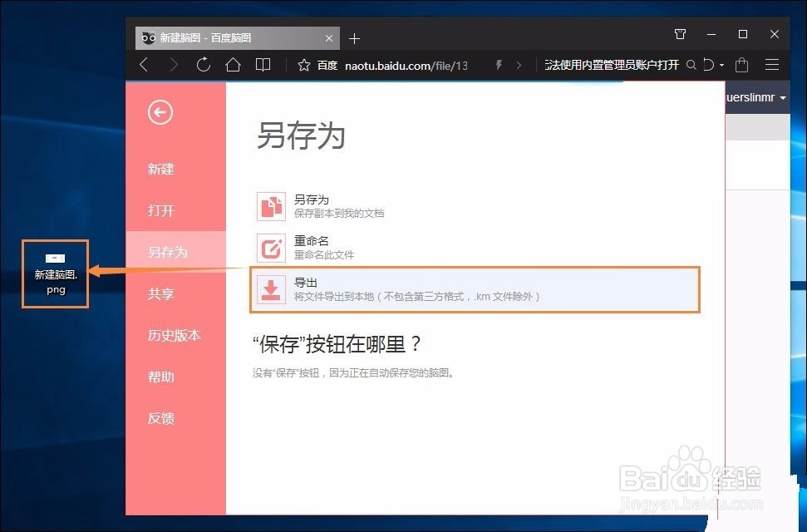Click the lightning speed-mode icon
The image size is (807, 532).
tap(498, 65)
